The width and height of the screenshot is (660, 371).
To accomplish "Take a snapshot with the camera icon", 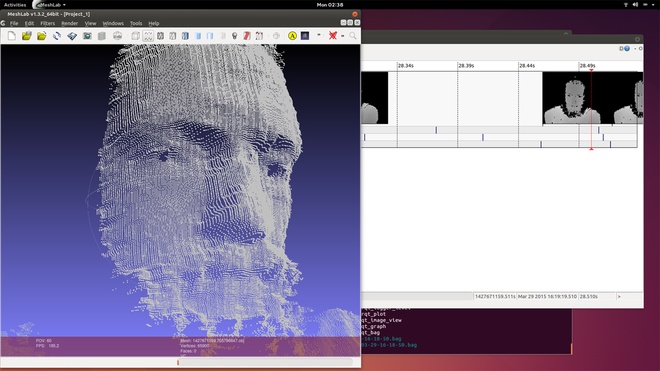I will (x=87, y=36).
